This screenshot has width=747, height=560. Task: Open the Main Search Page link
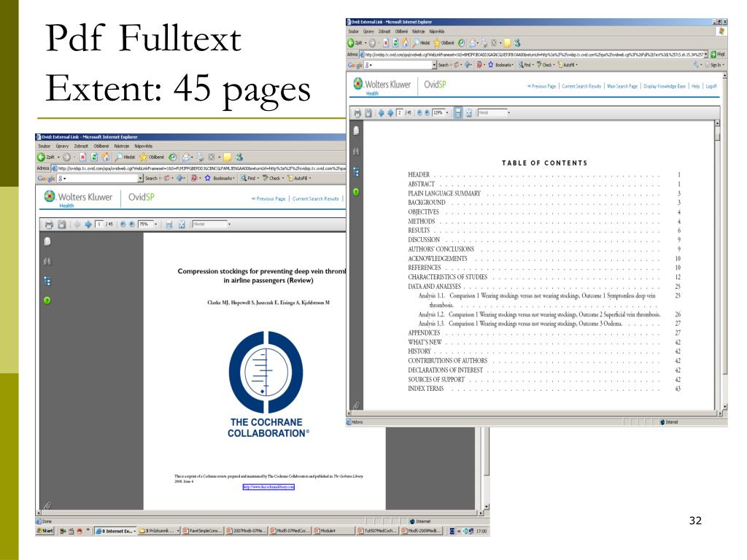coord(622,86)
